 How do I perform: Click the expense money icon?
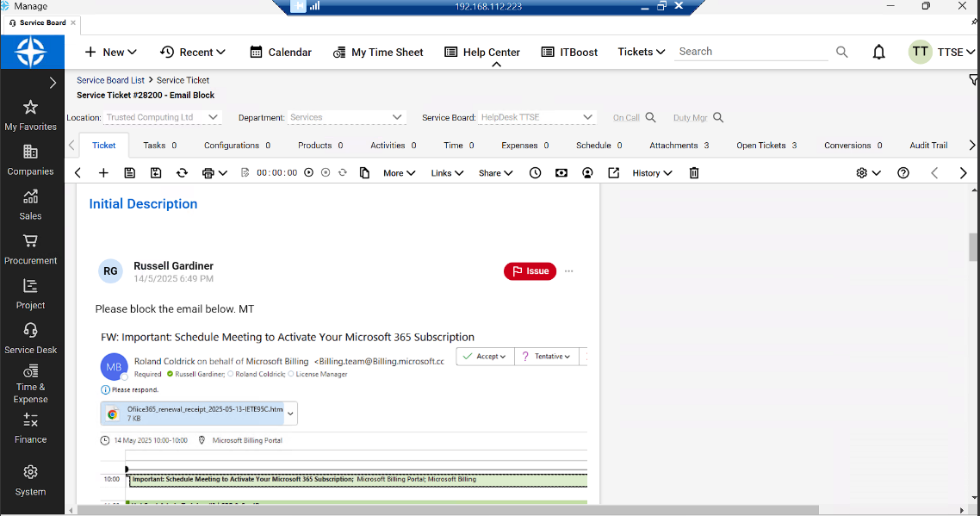tap(561, 172)
